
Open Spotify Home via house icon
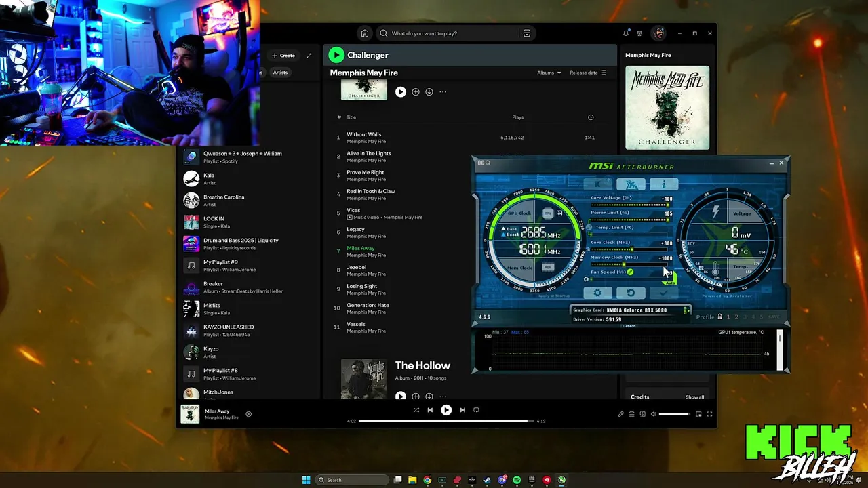pyautogui.click(x=365, y=33)
